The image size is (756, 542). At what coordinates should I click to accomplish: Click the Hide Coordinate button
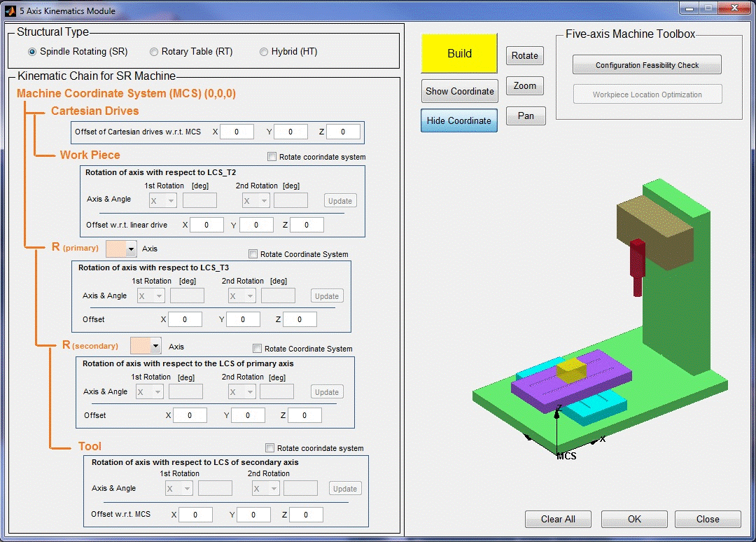pyautogui.click(x=459, y=120)
